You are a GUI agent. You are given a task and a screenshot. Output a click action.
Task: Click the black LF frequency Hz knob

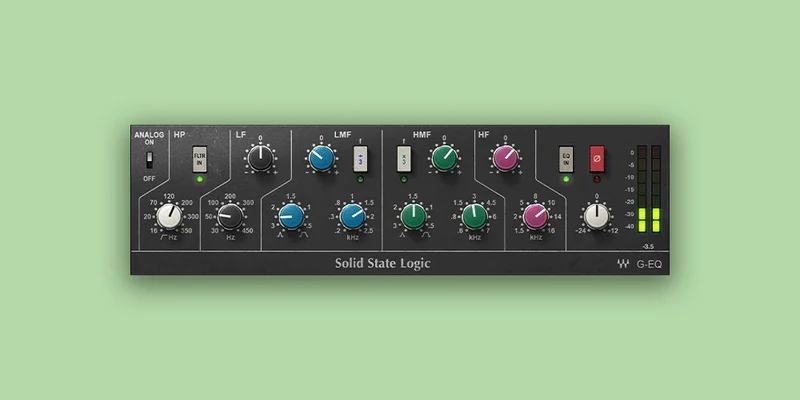click(231, 216)
